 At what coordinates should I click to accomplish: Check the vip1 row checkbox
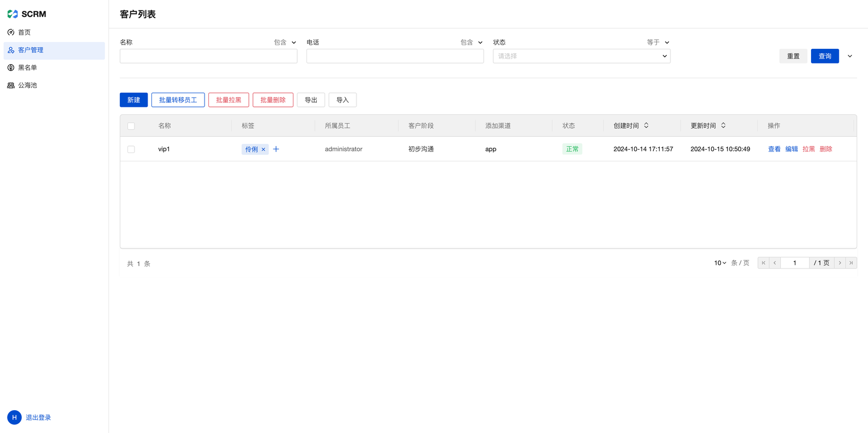click(x=131, y=149)
